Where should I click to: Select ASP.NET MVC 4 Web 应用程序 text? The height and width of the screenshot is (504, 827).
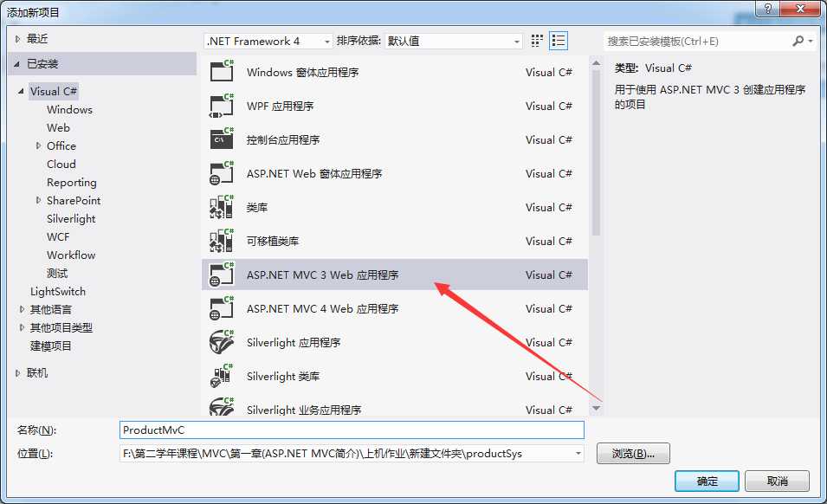(322, 308)
